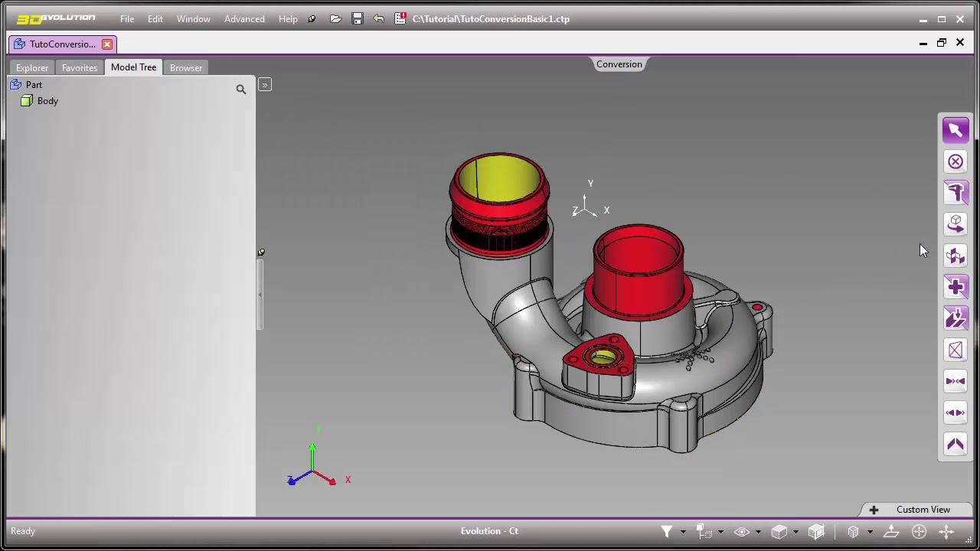The height and width of the screenshot is (551, 980).
Task: Click the plane with up-arrow icon
Action: pyautogui.click(x=891, y=532)
